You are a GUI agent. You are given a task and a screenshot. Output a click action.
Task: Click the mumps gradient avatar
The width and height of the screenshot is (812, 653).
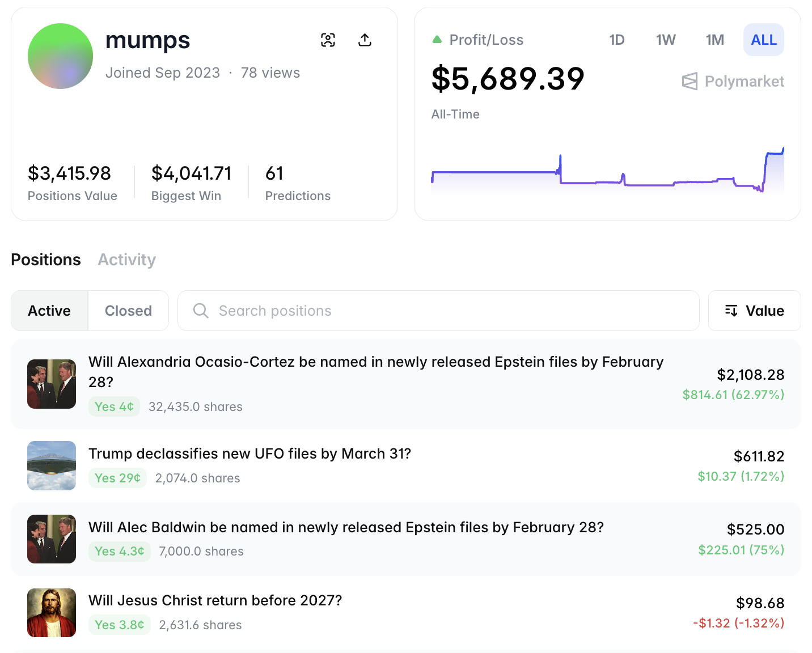point(60,56)
